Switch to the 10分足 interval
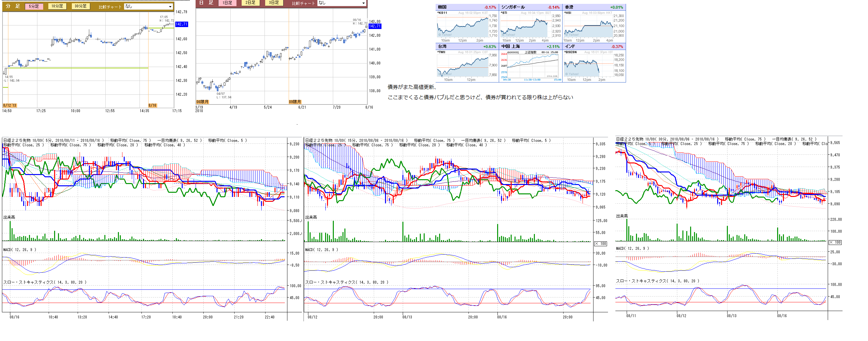The height and width of the screenshot is (341, 868). 57,6
